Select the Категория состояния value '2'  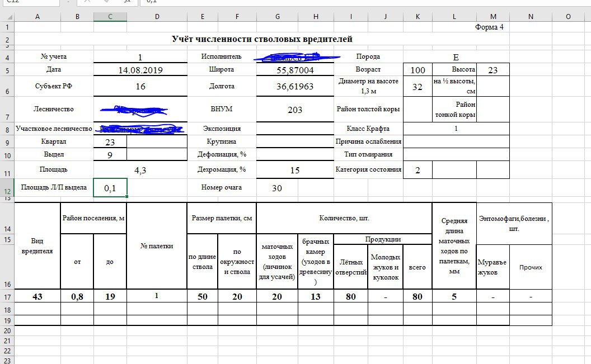tap(418, 170)
